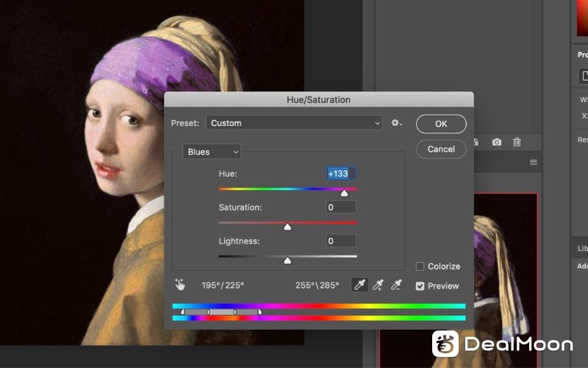Image resolution: width=588 pixels, height=368 pixels.
Task: Open the Preset Custom dropdown
Action: coord(294,123)
